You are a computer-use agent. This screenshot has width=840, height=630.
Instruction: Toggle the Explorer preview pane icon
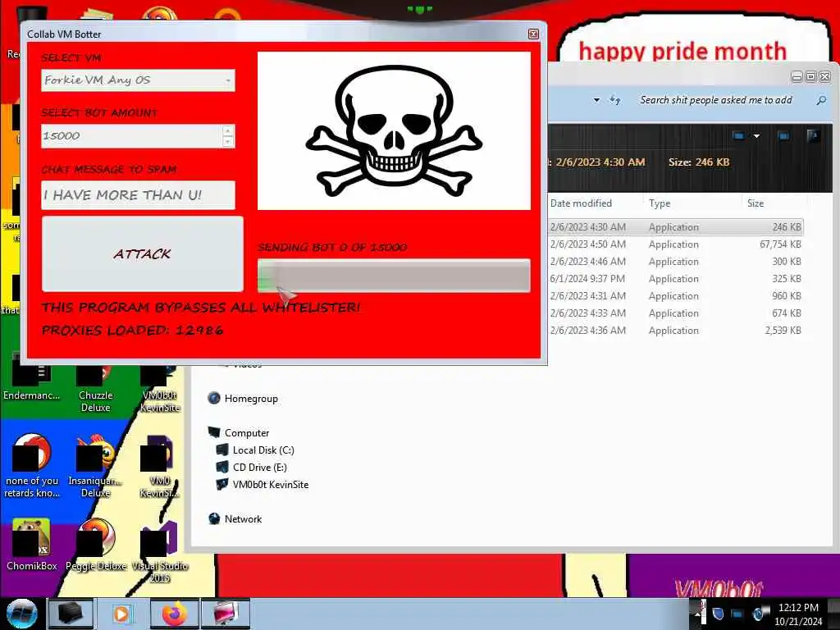coord(783,136)
